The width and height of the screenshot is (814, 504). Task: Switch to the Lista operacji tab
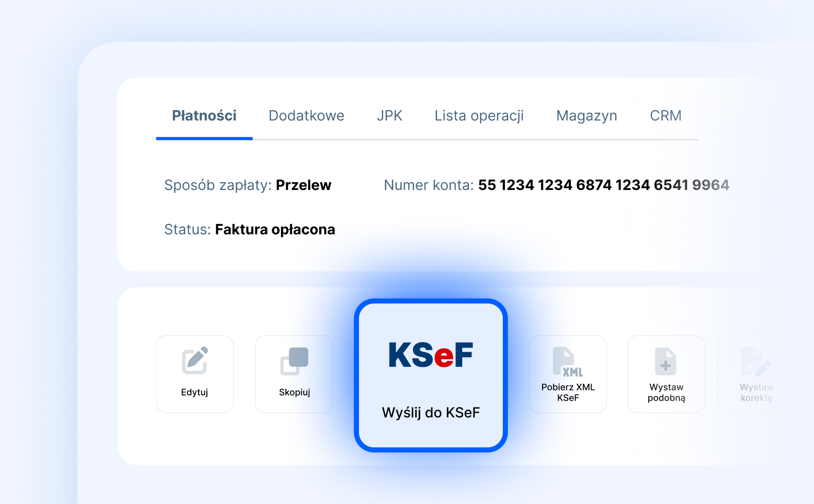[x=479, y=116]
